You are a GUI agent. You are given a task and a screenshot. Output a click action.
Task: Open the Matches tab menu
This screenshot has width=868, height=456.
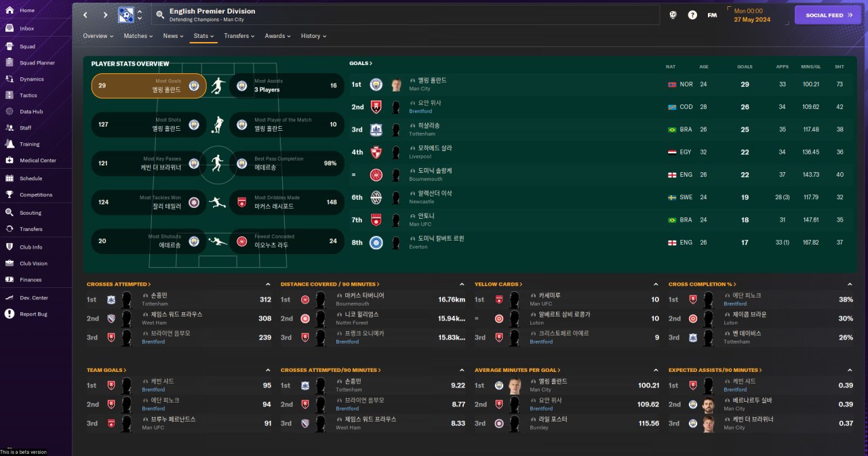(x=138, y=36)
